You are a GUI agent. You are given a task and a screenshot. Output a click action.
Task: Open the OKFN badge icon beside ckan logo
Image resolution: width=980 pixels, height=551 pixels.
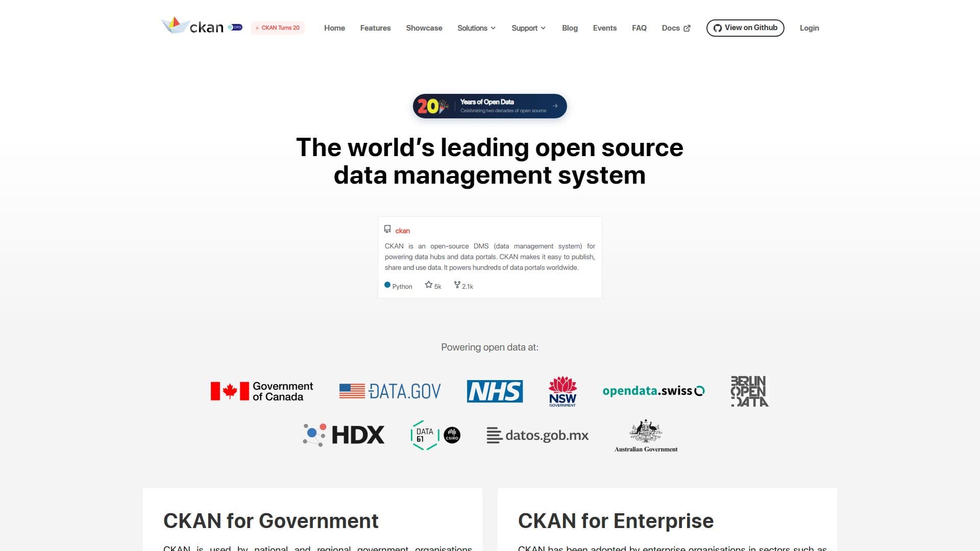click(235, 28)
